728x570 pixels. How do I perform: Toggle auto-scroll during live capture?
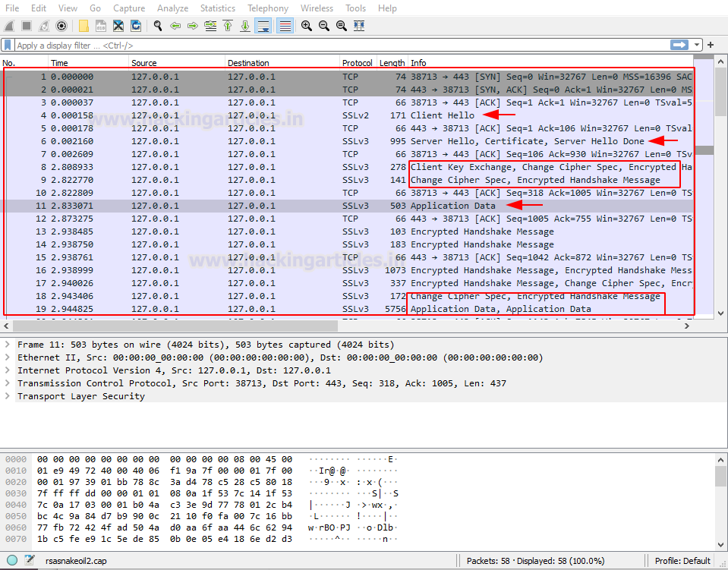(263, 26)
